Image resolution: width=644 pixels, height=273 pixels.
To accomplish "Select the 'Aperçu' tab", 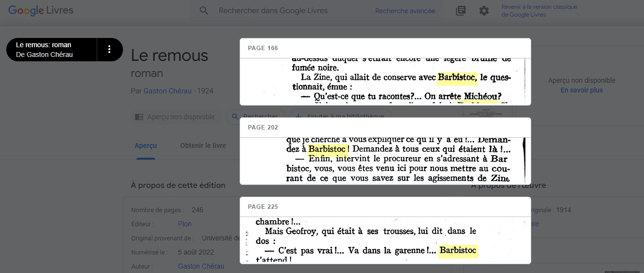I will 146,146.
